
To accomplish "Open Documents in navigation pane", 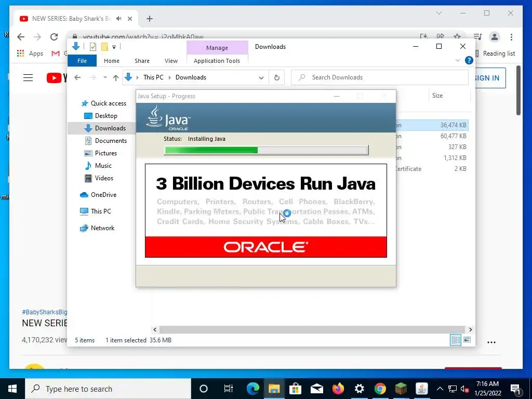I will 105,141.
